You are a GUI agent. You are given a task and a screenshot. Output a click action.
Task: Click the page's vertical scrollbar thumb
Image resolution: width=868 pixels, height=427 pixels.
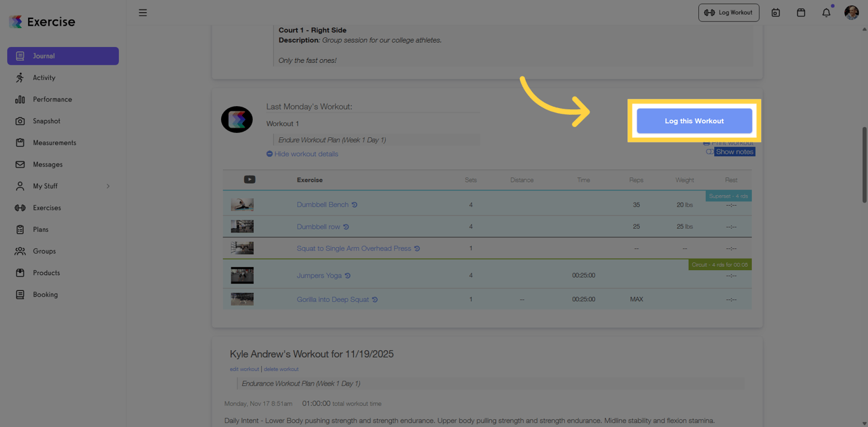[x=864, y=165]
